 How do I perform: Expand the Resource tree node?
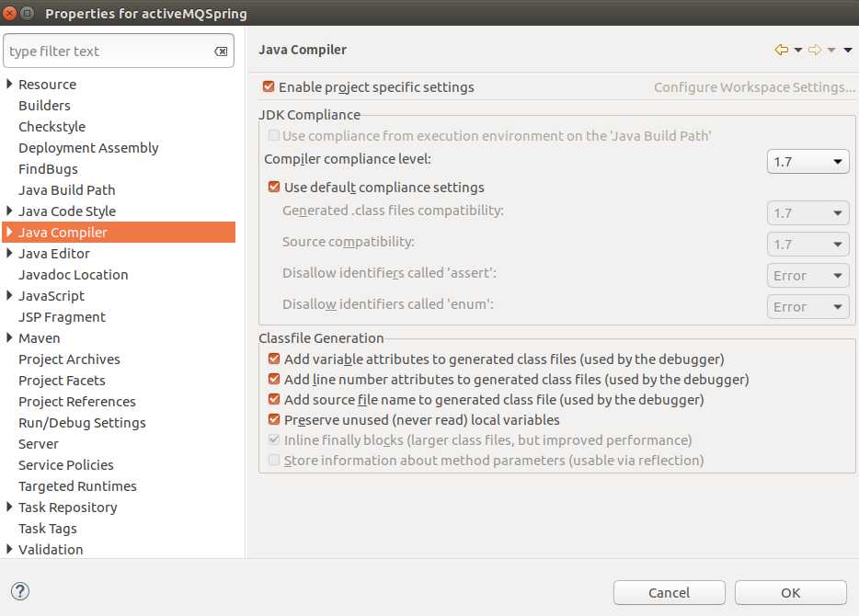click(9, 85)
